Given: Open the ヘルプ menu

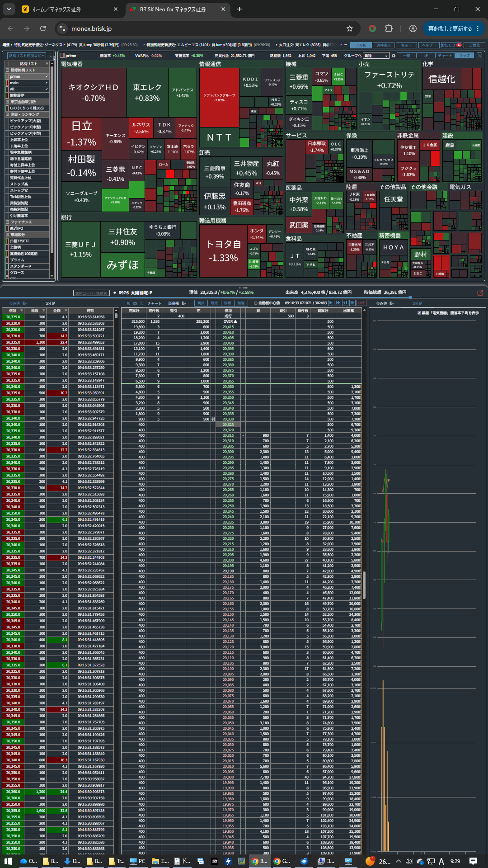Looking at the screenshot, I should tap(428, 45).
